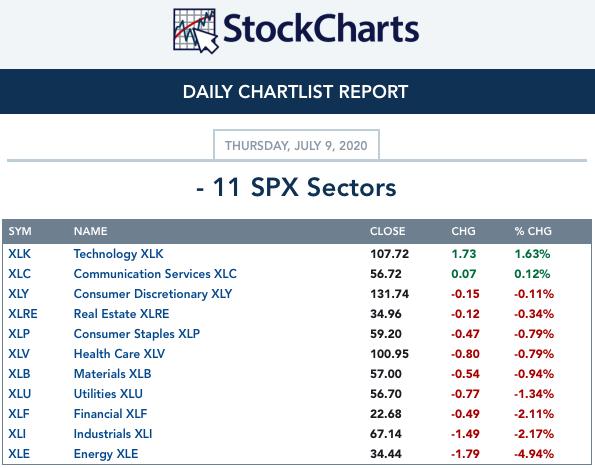Open Communication Services XLC link
Viewport: 595px width, 468px height.
(x=155, y=274)
